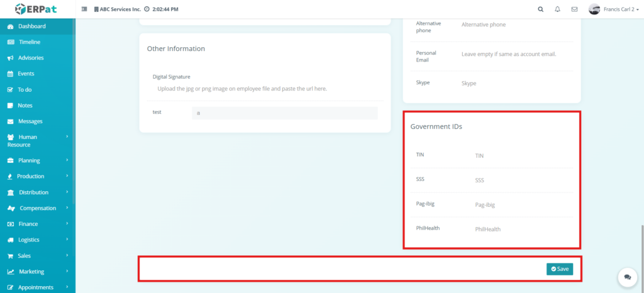Go to the Dashboard menu item

click(31, 26)
